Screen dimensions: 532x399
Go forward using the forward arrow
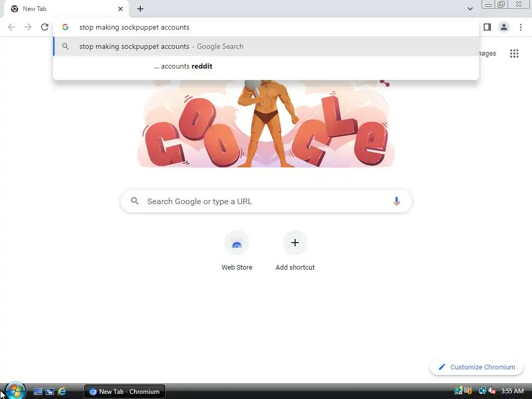point(28,27)
